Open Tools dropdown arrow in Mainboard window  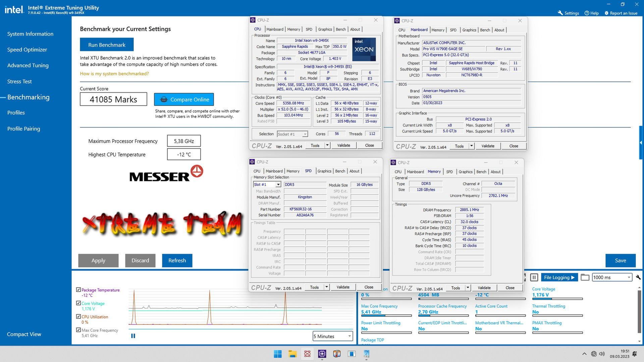[x=472, y=146]
